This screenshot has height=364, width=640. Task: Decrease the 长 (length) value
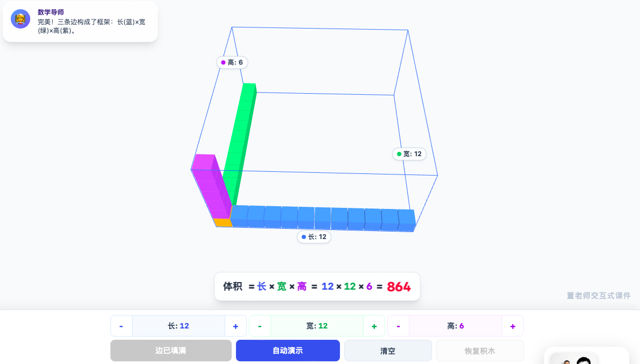click(121, 326)
